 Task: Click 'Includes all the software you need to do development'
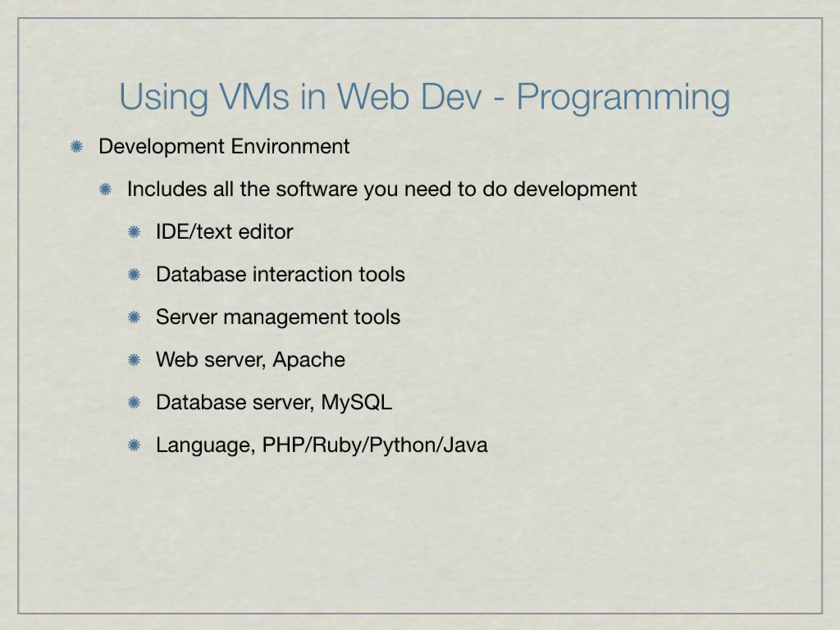click(382, 189)
